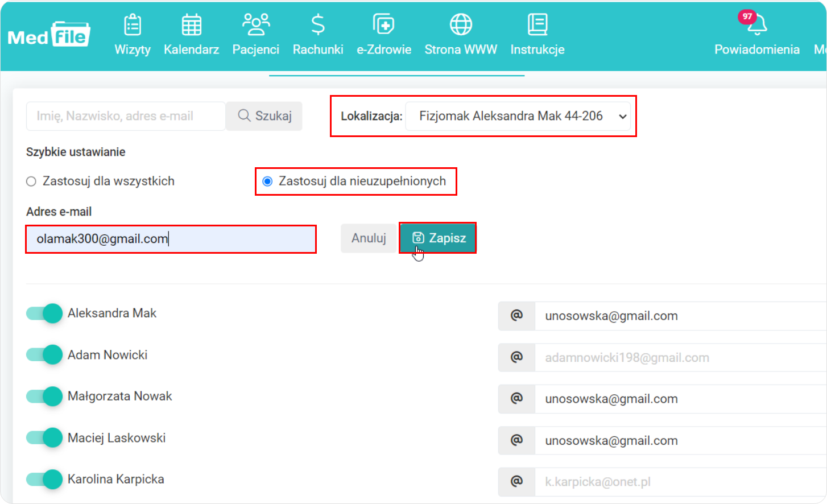Focus the name or e-mail search field
This screenshot has height=504, width=827.
[126, 116]
